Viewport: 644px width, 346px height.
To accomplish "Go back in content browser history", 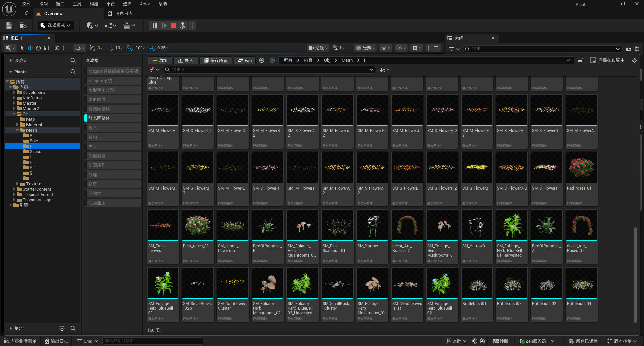I will click(262, 60).
